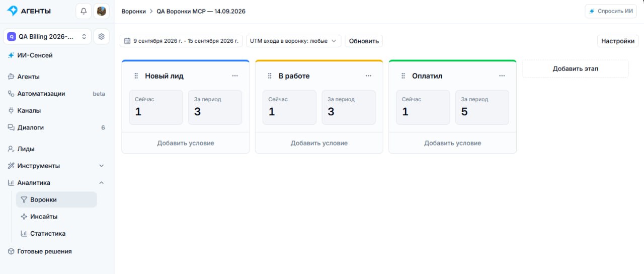
Task: Click Сейчас counter in В работе
Action: tap(289, 107)
